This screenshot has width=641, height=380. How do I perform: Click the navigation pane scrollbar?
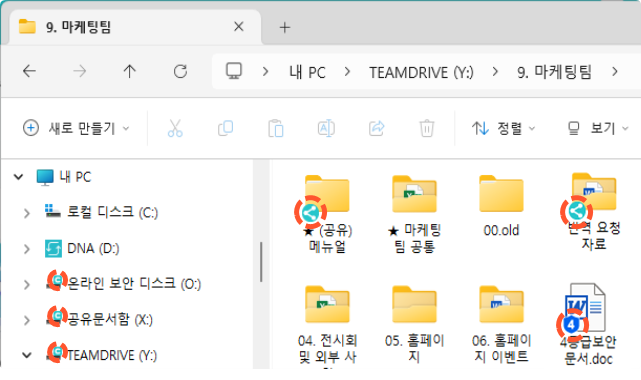point(261,262)
